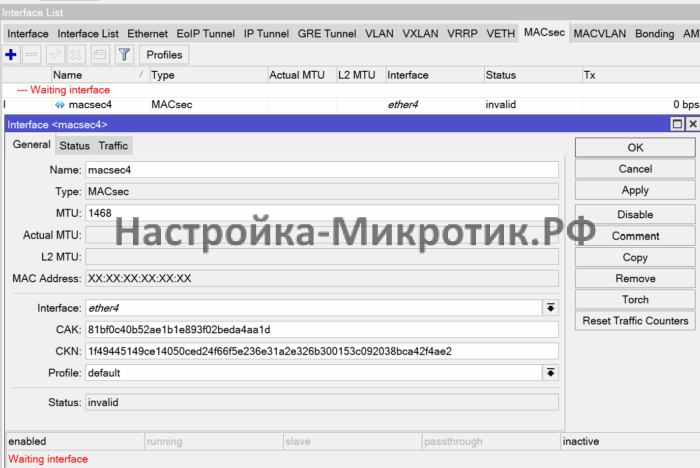
Task: Click the Copy button
Action: tap(635, 258)
